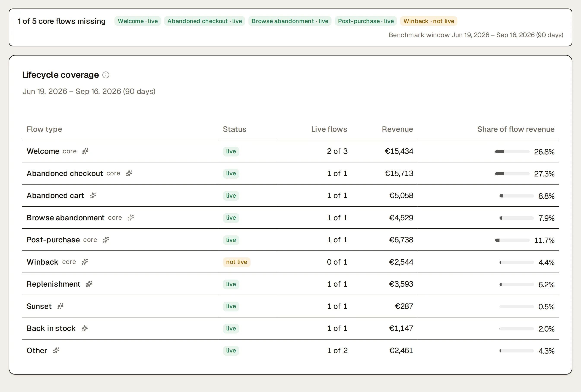Click the info icon next to Lifecycle coverage

(x=106, y=75)
